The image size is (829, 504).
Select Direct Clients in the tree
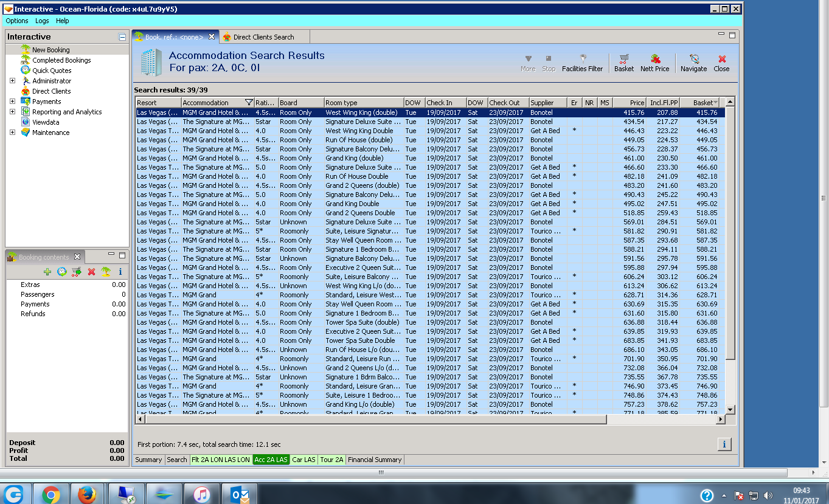pyautogui.click(x=52, y=91)
